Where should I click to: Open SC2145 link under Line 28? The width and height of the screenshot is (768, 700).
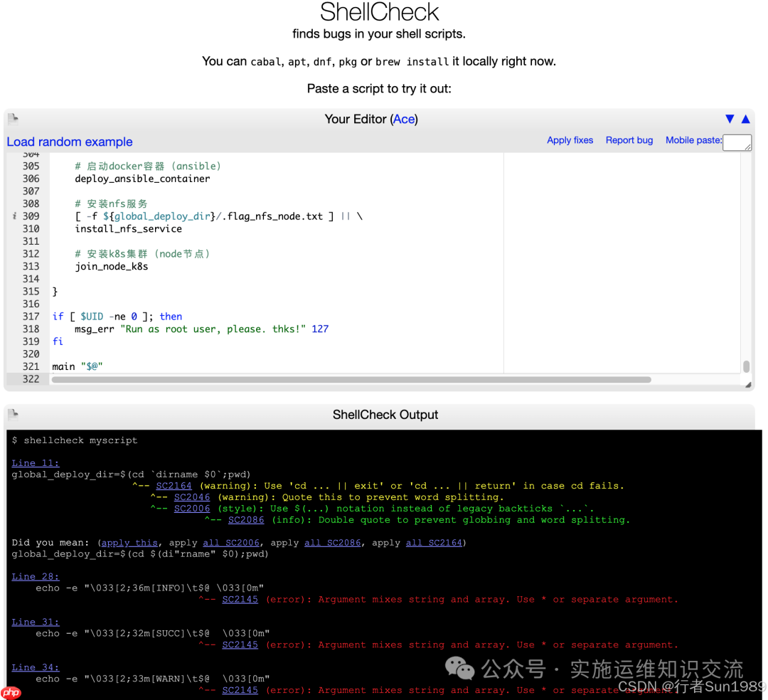pos(240,599)
